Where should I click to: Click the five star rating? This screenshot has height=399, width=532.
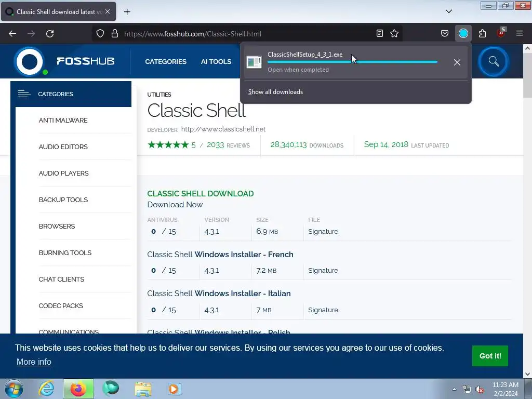click(x=168, y=145)
